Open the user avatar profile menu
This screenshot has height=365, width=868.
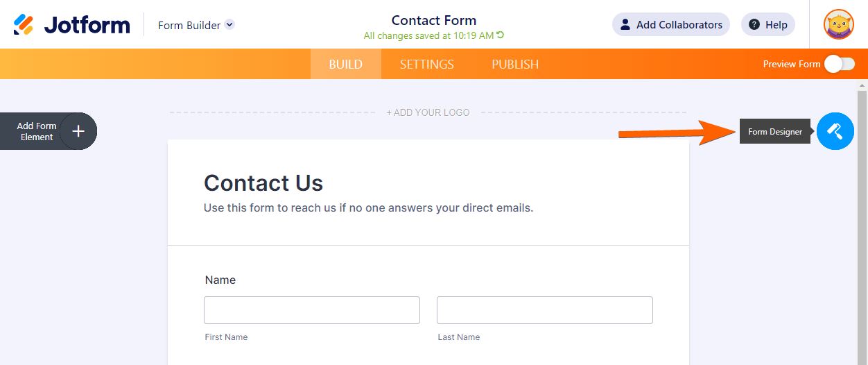[x=838, y=25]
